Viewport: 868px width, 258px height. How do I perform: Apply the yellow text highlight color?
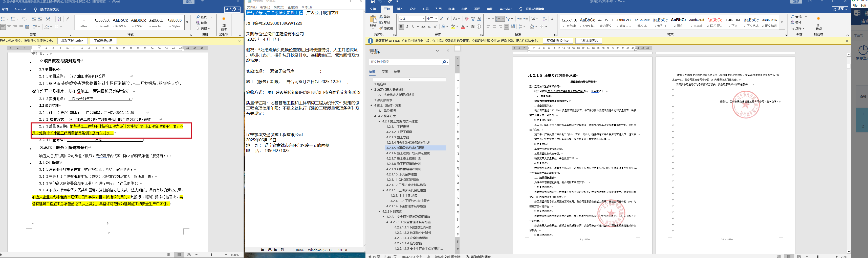click(x=453, y=27)
